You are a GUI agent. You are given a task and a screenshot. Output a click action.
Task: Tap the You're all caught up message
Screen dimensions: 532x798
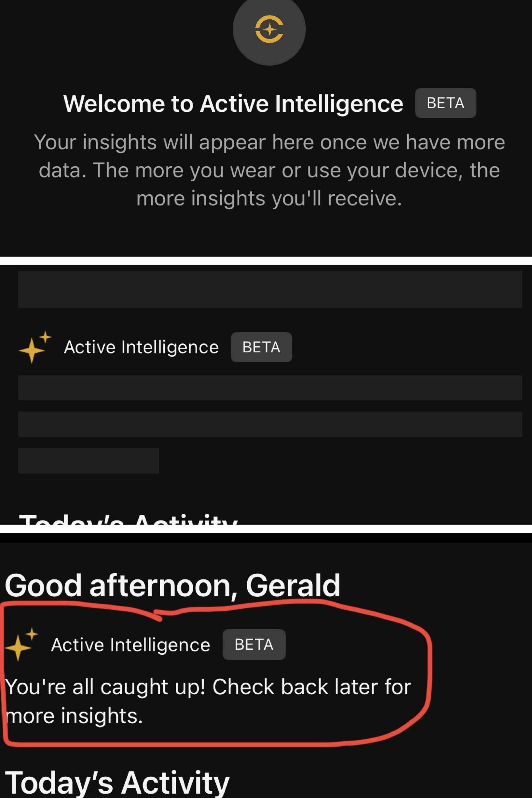pyautogui.click(x=208, y=701)
